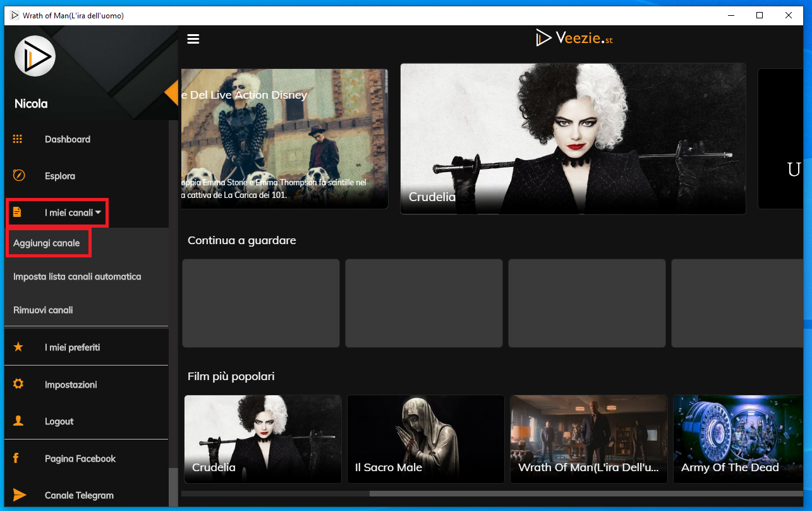Viewport: 812px width, 511px height.
Task: Click the sidebar vertical scrollbar thumb
Action: 173,487
